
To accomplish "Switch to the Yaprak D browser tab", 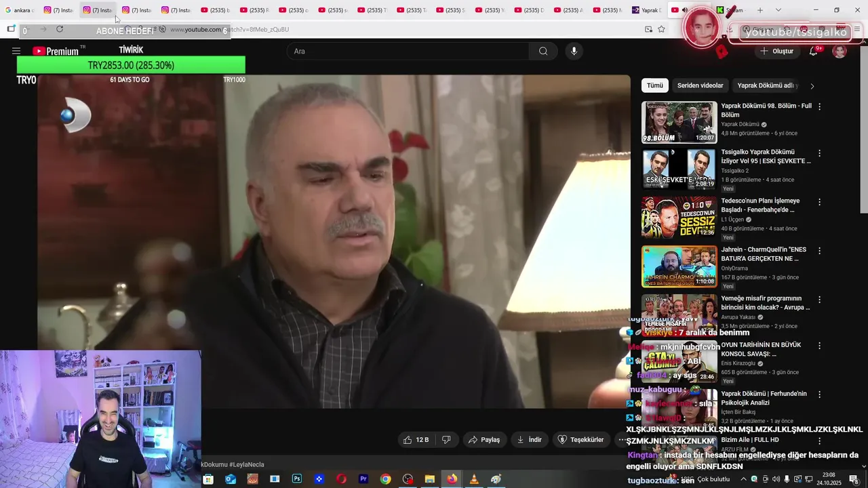I will (x=648, y=10).
